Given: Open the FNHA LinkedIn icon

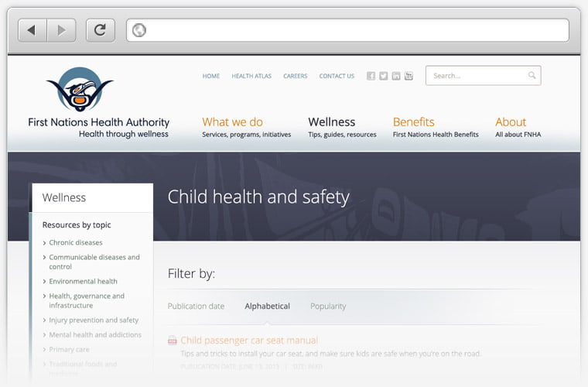Looking at the screenshot, I should point(396,76).
